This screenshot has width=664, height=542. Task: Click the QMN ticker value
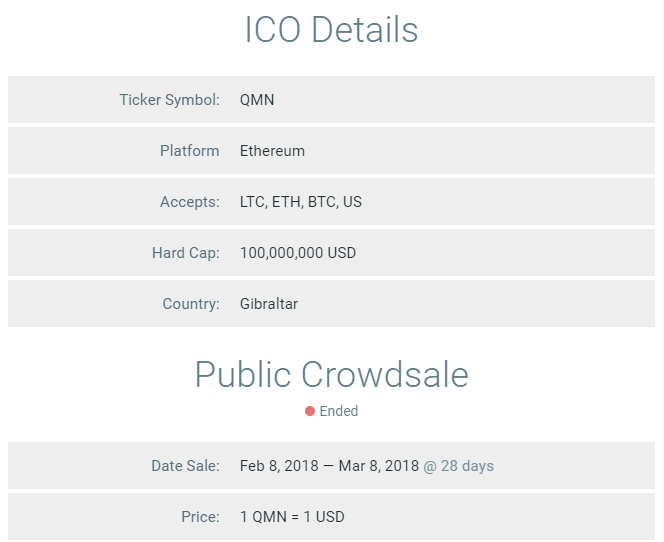257,100
